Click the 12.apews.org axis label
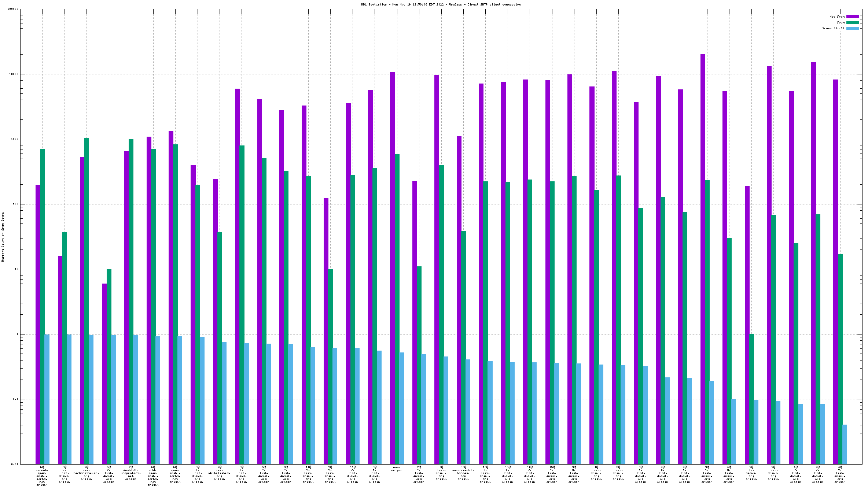Viewport: 868px width, 488px height. (x=751, y=473)
